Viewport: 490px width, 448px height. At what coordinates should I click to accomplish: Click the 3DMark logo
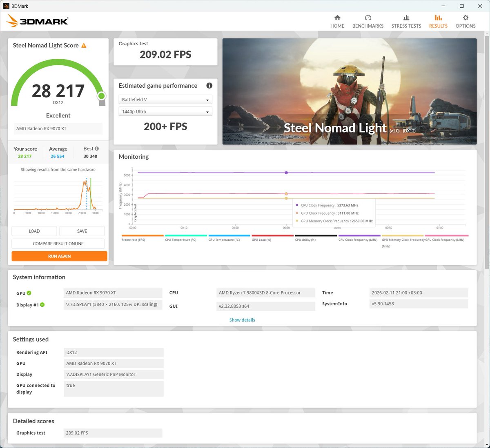[38, 21]
